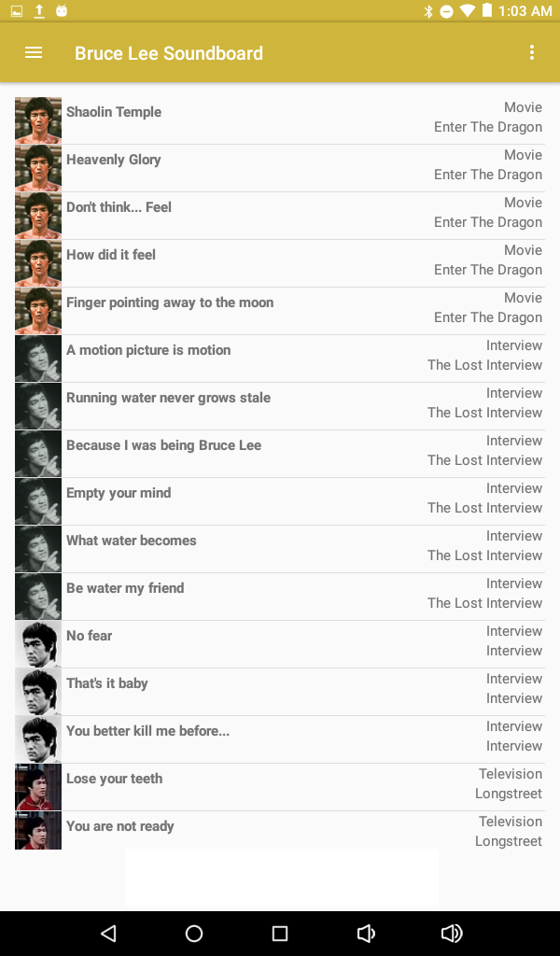
Task: Play Be water my friend clip
Action: [280, 597]
